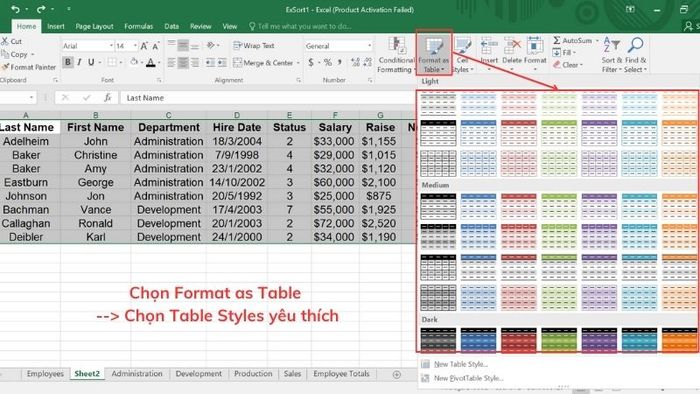Image resolution: width=700 pixels, height=394 pixels.
Task: Toggle Bold formatting
Action: coord(67,62)
